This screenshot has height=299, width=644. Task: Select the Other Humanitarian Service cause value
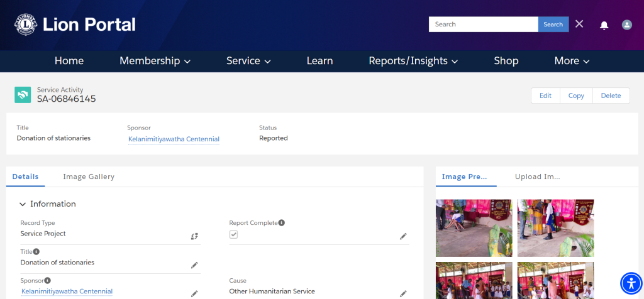coord(272,291)
